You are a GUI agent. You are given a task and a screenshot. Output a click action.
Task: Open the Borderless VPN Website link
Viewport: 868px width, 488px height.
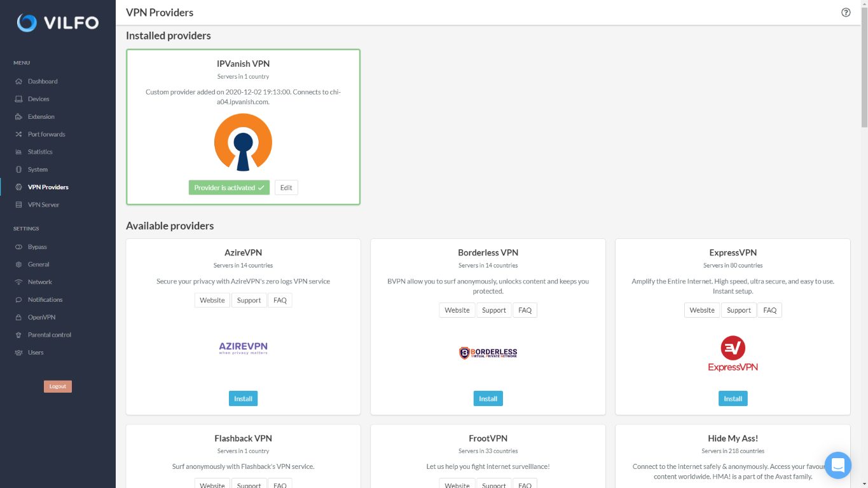coord(457,310)
